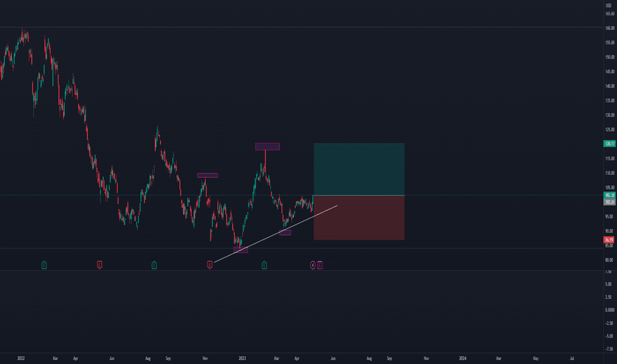
Task: Click the USD currency label
Action: (609, 5)
